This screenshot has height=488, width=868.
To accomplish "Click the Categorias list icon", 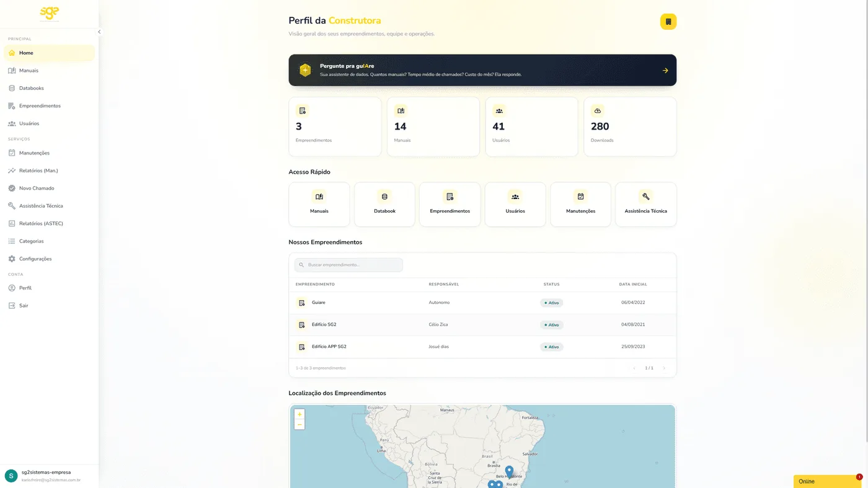I will coord(12,241).
